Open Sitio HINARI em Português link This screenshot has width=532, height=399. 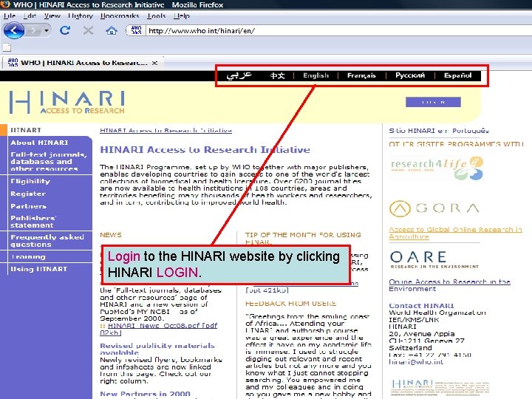(439, 131)
